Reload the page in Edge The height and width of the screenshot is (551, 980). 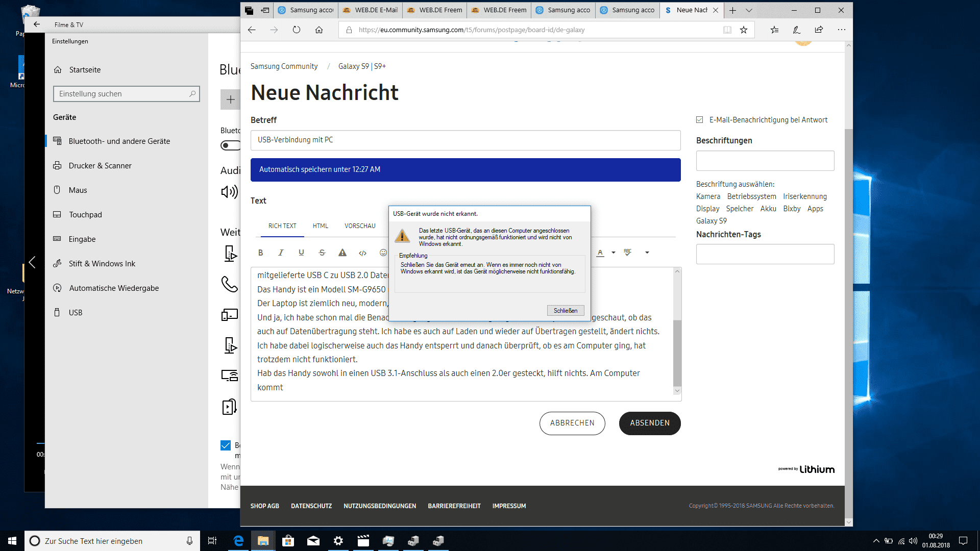click(297, 30)
